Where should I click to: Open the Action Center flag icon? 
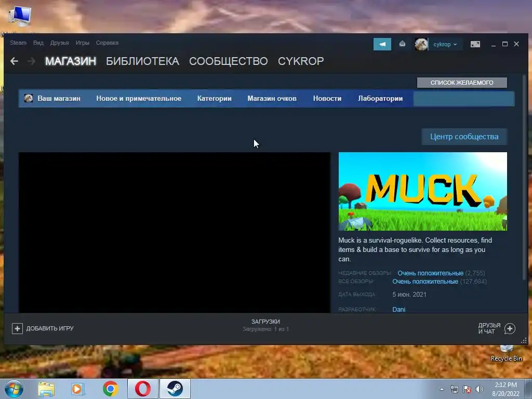pos(467,389)
